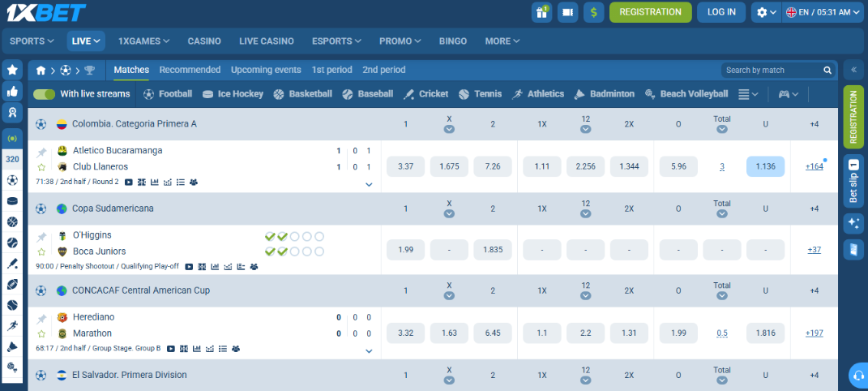
Task: Click the LOG IN button
Action: coord(721,12)
